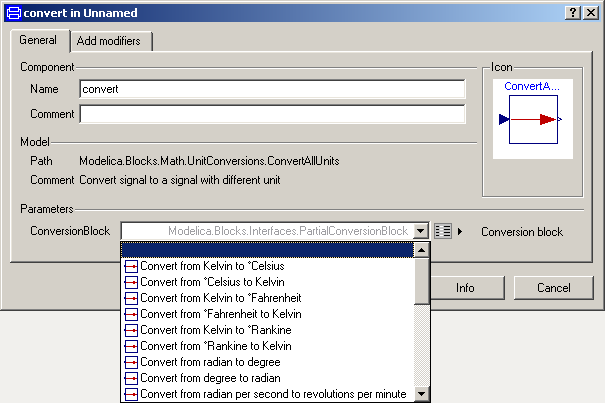605x403 pixels.
Task: Switch to the General tab
Action: click(38, 40)
